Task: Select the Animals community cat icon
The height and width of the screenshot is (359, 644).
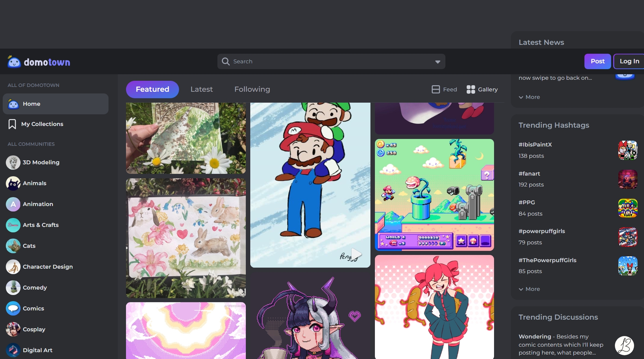Action: click(13, 183)
